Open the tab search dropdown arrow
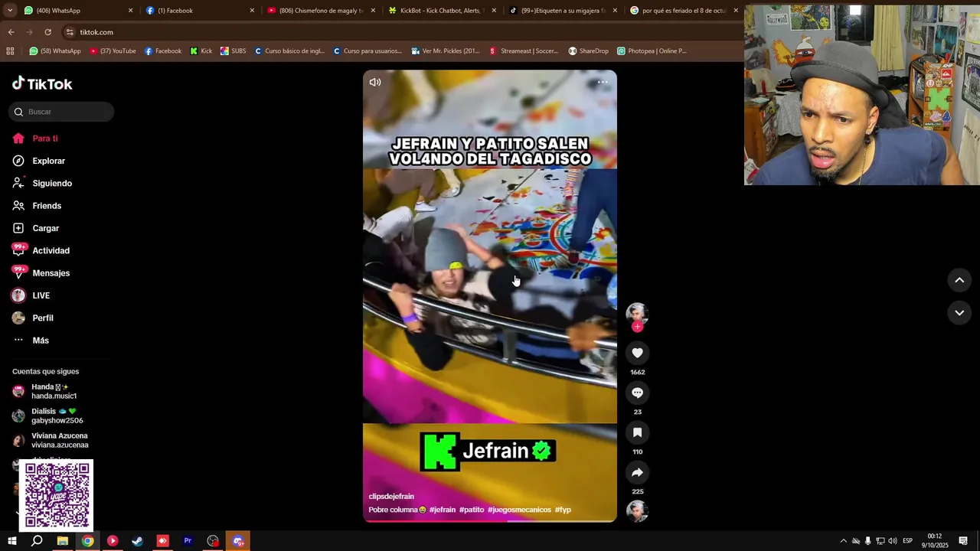The height and width of the screenshot is (551, 980). coord(9,11)
